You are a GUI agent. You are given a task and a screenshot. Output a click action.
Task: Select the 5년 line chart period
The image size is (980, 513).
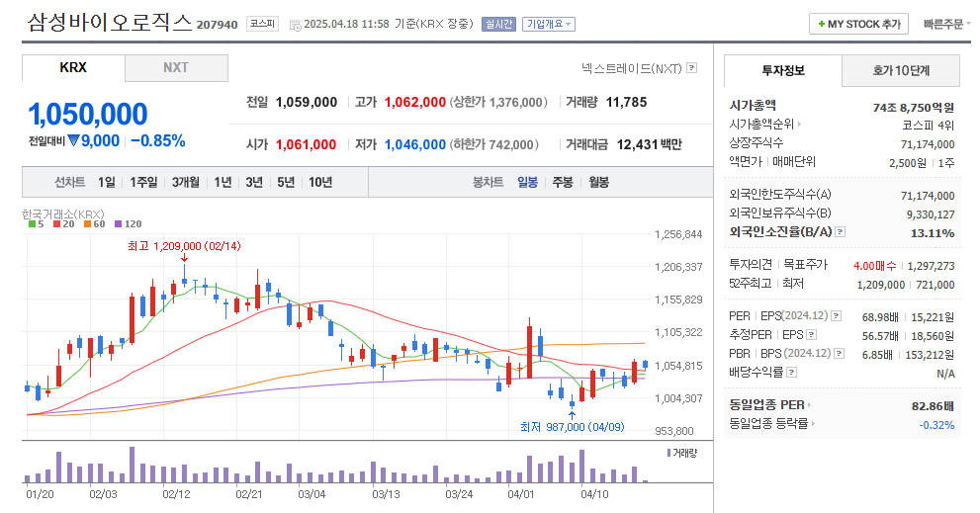pyautogui.click(x=286, y=182)
